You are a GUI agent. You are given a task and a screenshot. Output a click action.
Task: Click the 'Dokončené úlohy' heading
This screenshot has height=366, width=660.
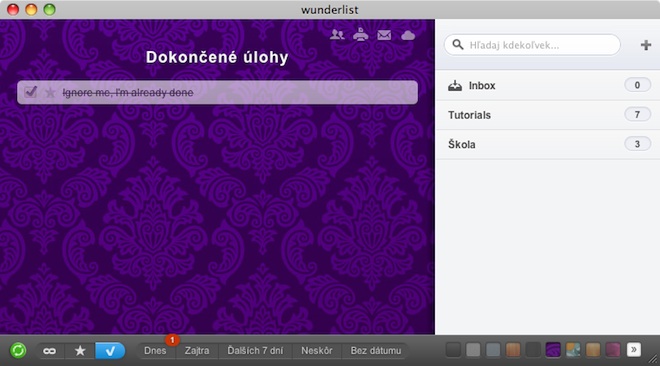pos(217,57)
